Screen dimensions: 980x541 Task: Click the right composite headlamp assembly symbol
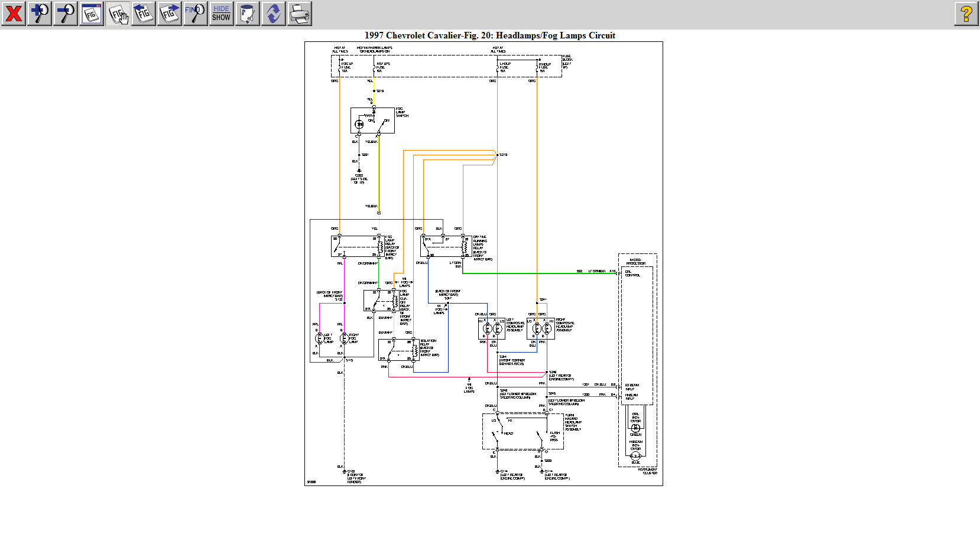point(541,328)
